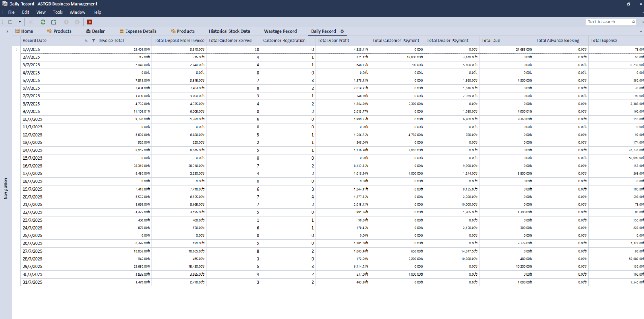The height and width of the screenshot is (319, 644).
Task: Close the Daily Record tab
Action: 342,31
